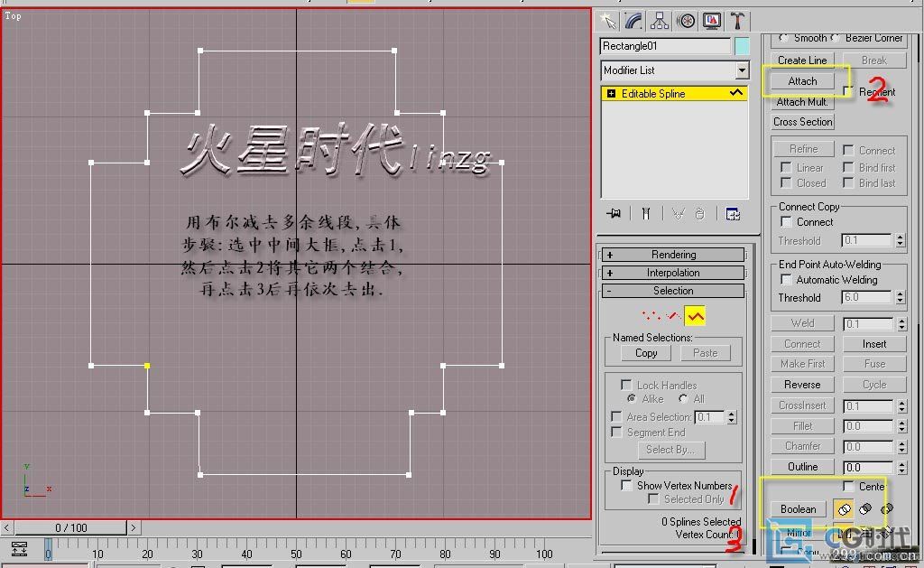Adjust End Point Threshold 6.0 spinner
This screenshot has height=568, width=924.
tap(900, 297)
